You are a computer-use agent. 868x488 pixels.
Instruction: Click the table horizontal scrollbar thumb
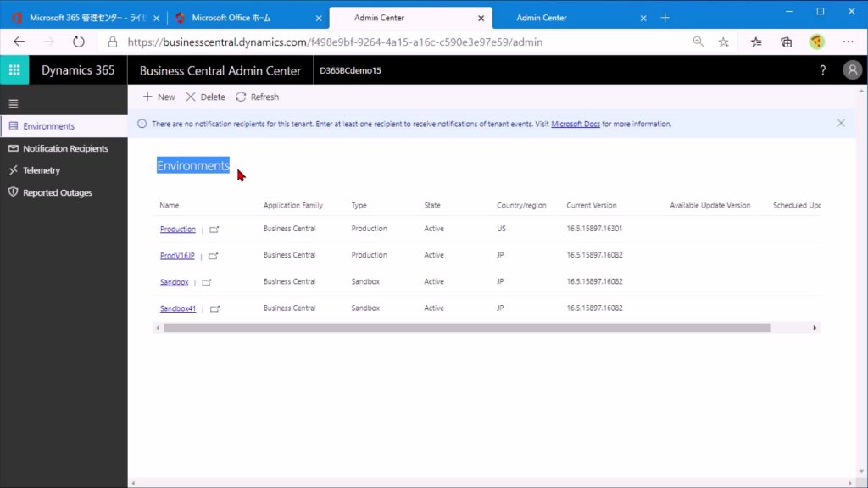coord(467,328)
